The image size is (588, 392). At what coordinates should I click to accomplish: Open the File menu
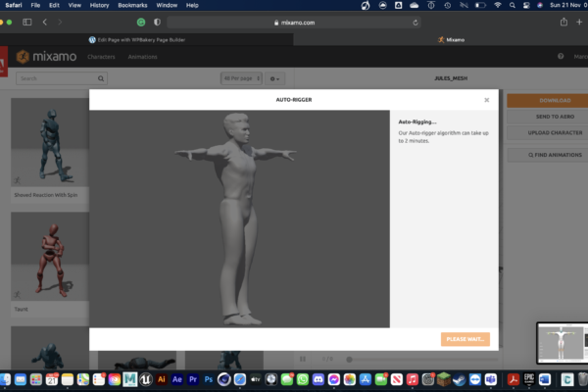[35, 5]
